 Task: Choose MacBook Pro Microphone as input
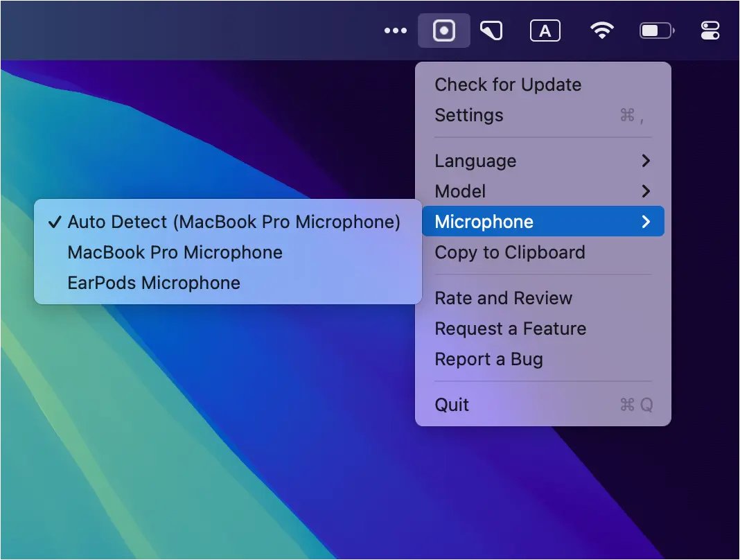tap(175, 252)
